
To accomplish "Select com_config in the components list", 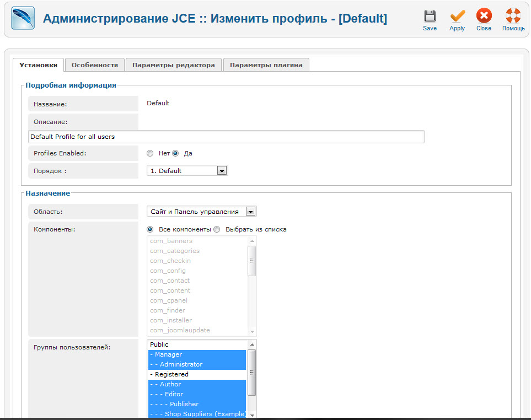I will coord(198,271).
